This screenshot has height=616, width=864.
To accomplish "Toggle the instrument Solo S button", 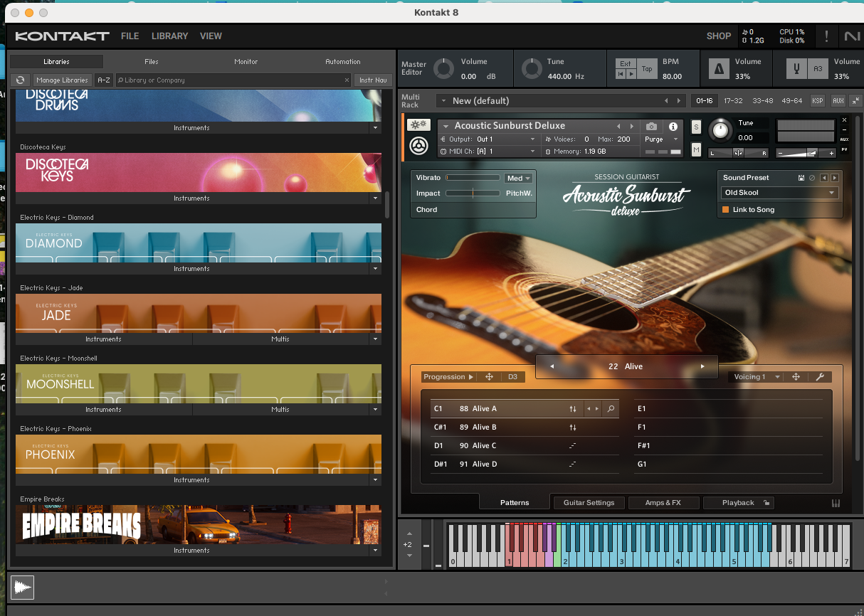I will point(696,127).
